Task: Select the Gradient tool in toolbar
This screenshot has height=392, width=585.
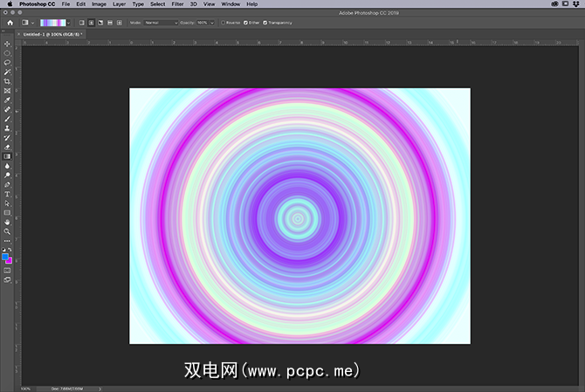Action: (7, 156)
